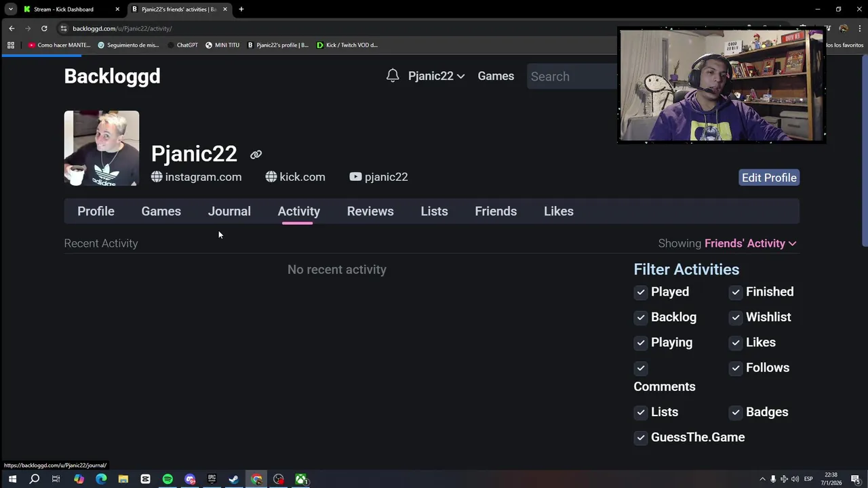Uncheck the Badges filter
The width and height of the screenshot is (868, 488).
736,412
